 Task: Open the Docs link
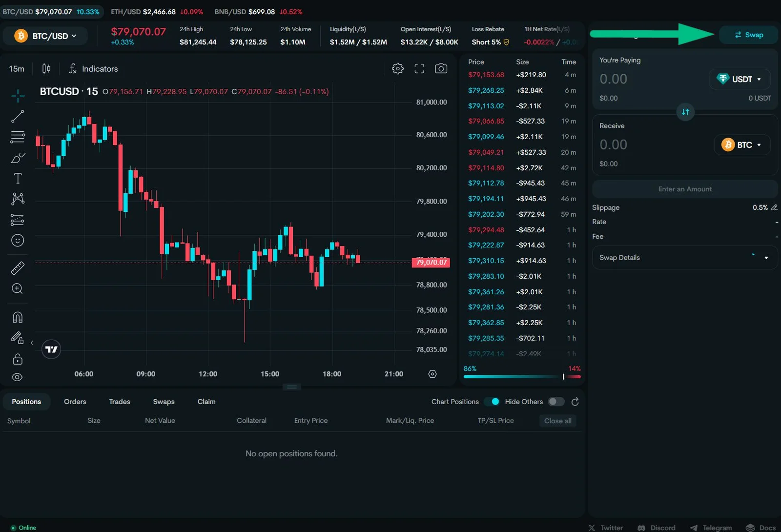click(x=760, y=528)
